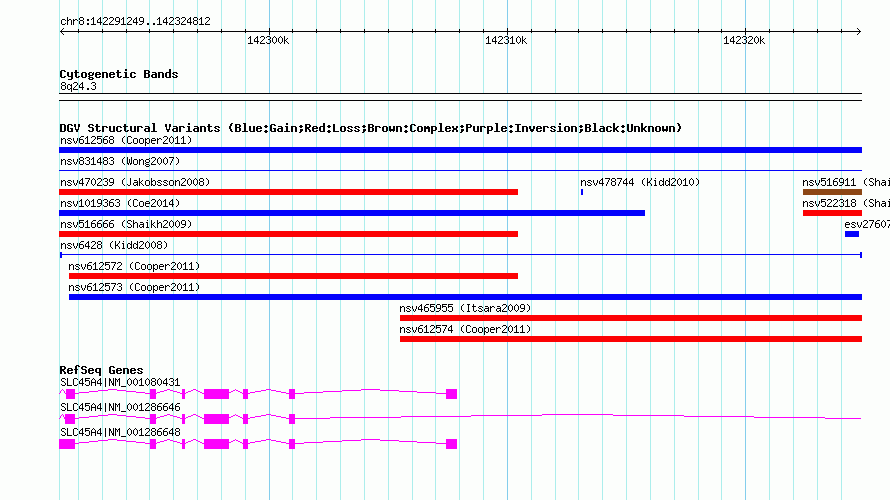Image resolution: width=890 pixels, height=500 pixels.
Task: Click the left arrow of the coordinate ruler
Action: (x=62, y=31)
